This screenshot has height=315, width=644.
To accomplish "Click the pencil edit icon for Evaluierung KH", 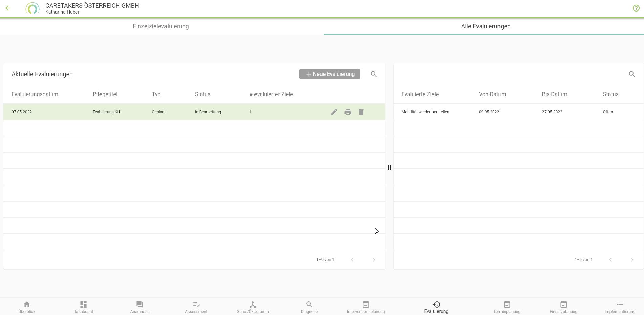I will click(334, 112).
